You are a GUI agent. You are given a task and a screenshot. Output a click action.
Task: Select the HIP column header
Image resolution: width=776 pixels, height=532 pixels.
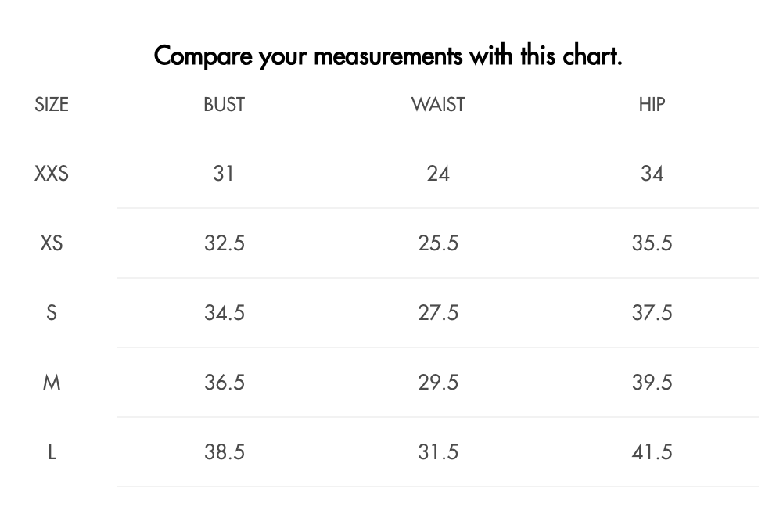652,104
